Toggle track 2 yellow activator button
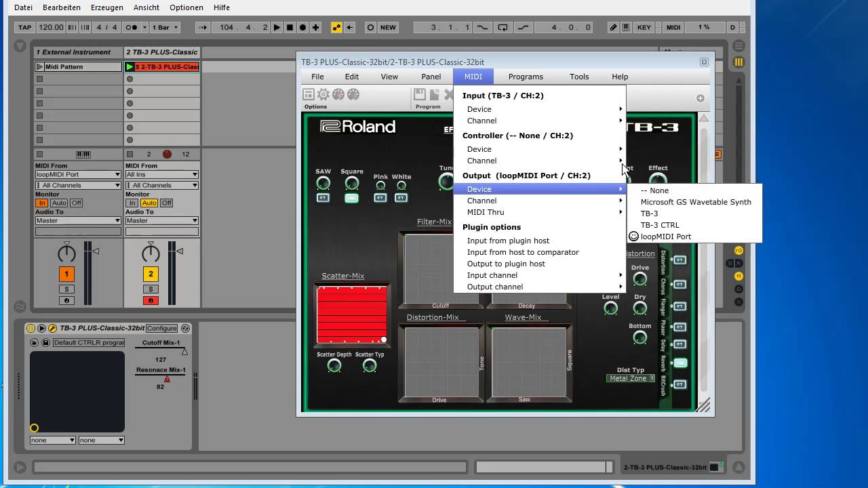Screen dimensions: 868x488 click(151, 274)
